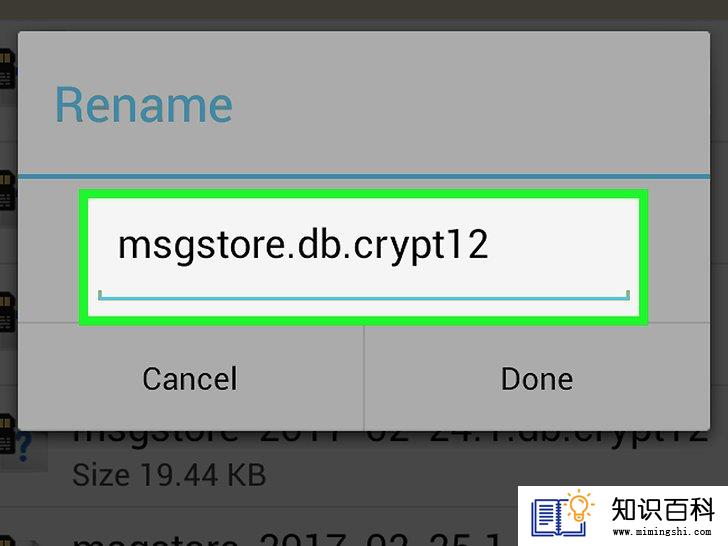Screen dimensions: 728x546
Task: Tap the blue question mark unknown-file icon
Action: tap(26, 447)
